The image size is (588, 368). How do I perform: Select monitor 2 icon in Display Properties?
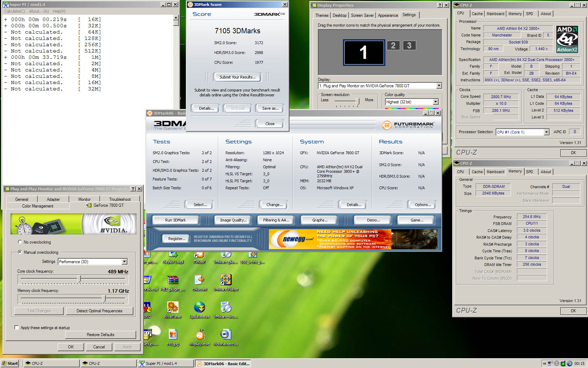click(393, 45)
